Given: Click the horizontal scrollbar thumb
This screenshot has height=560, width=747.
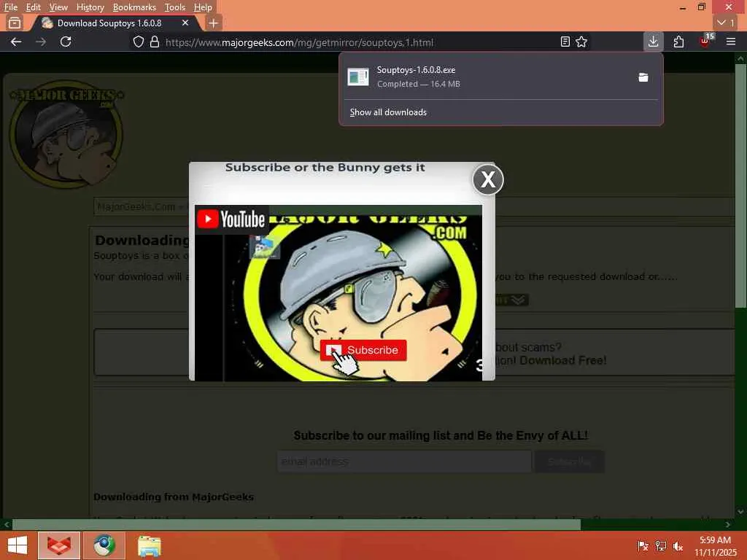Looking at the screenshot, I should tap(295, 524).
